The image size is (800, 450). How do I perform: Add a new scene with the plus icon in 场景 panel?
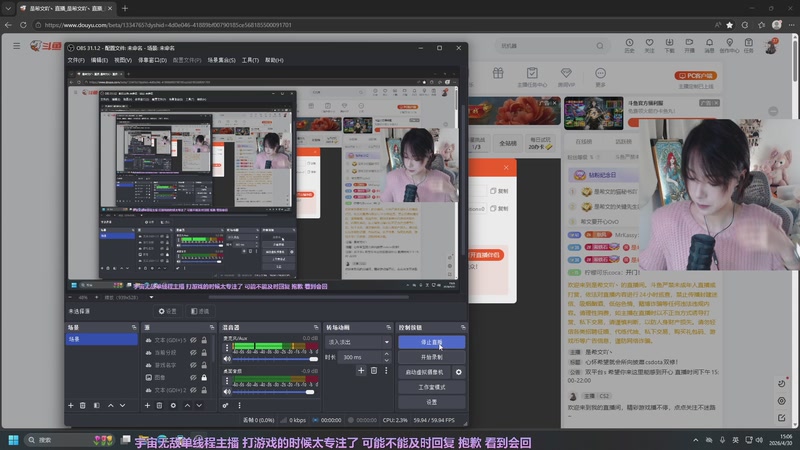pos(71,405)
